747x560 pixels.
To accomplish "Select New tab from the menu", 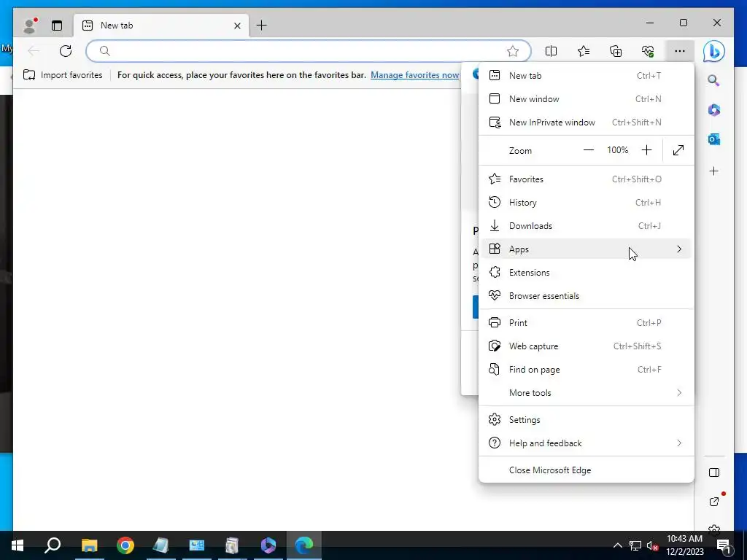I will tap(587, 75).
